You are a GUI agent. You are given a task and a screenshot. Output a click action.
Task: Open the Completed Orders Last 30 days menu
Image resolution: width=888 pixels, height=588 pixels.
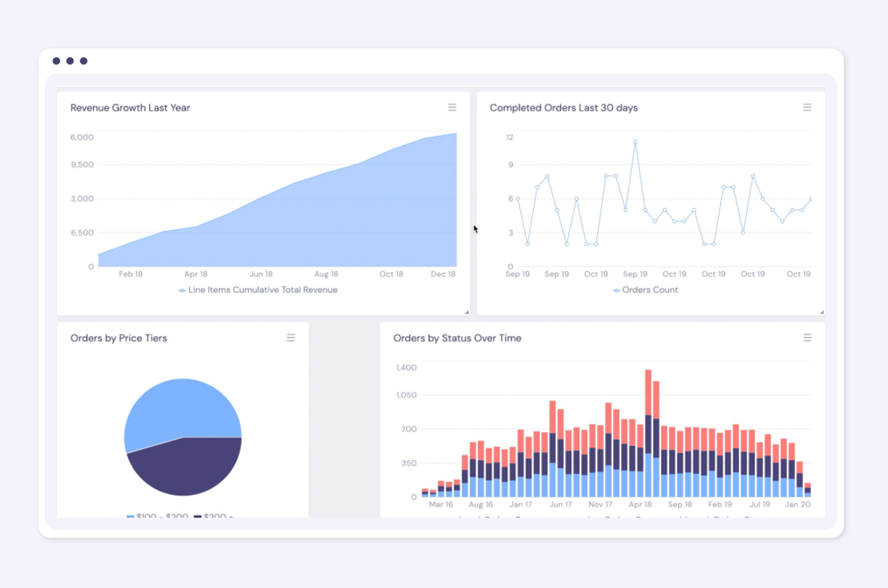point(807,108)
